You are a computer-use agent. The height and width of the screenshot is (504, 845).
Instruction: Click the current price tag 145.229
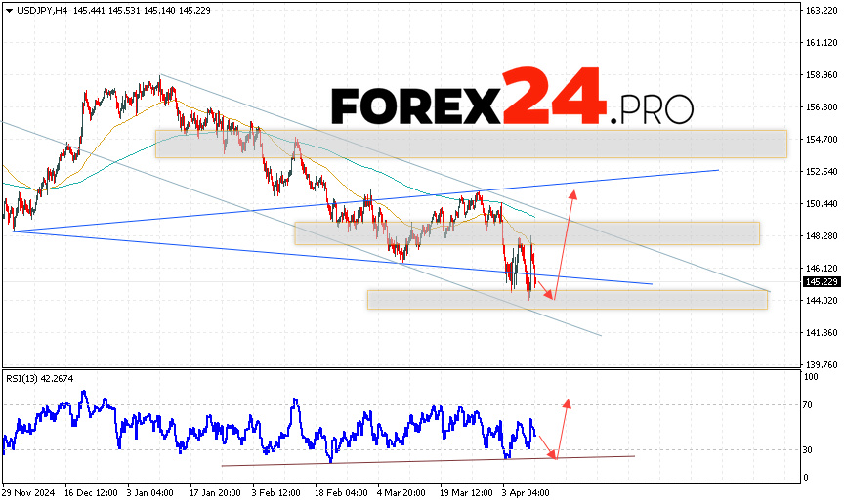pos(823,281)
